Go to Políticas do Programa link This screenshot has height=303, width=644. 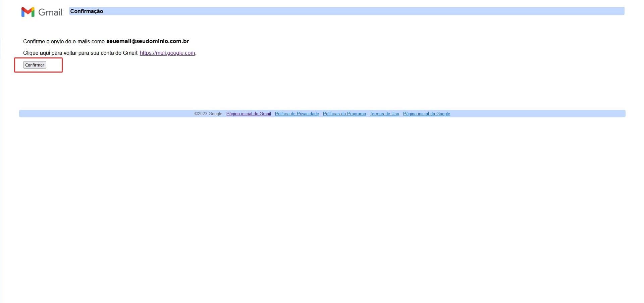coord(344,114)
